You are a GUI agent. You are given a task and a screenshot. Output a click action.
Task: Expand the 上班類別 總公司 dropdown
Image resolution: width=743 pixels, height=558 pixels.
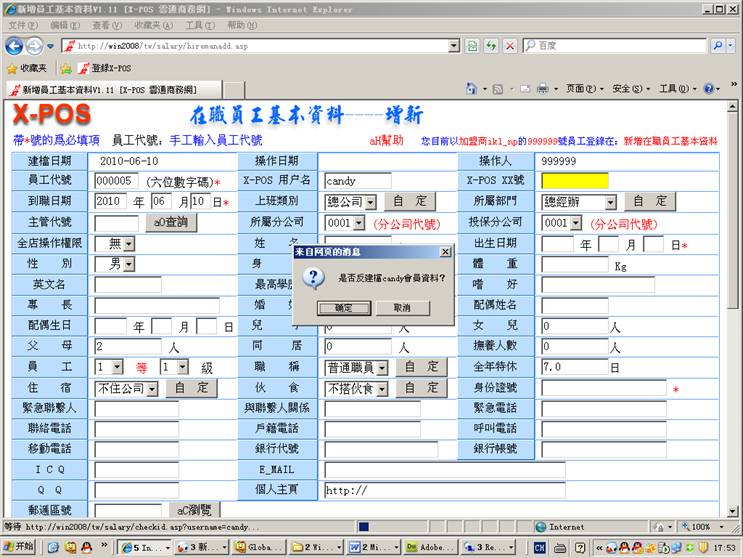pyautogui.click(x=370, y=202)
